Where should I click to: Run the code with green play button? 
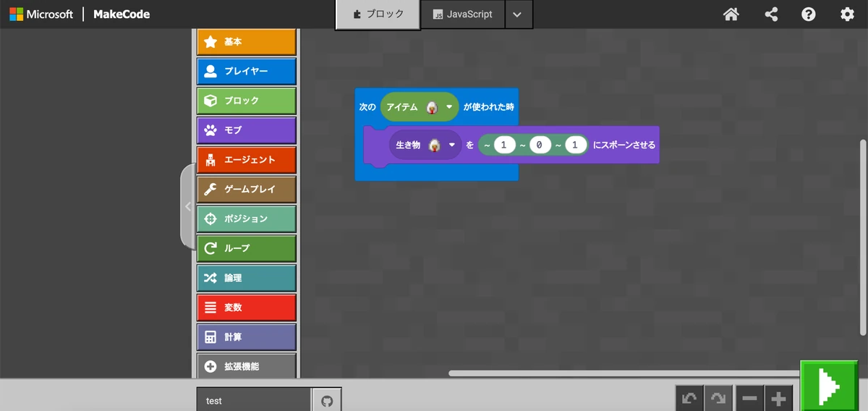click(828, 386)
